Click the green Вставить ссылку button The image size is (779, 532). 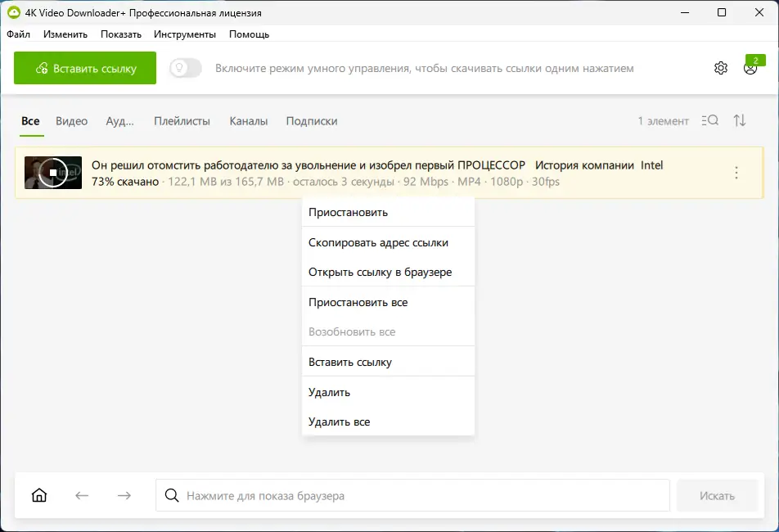pos(84,69)
